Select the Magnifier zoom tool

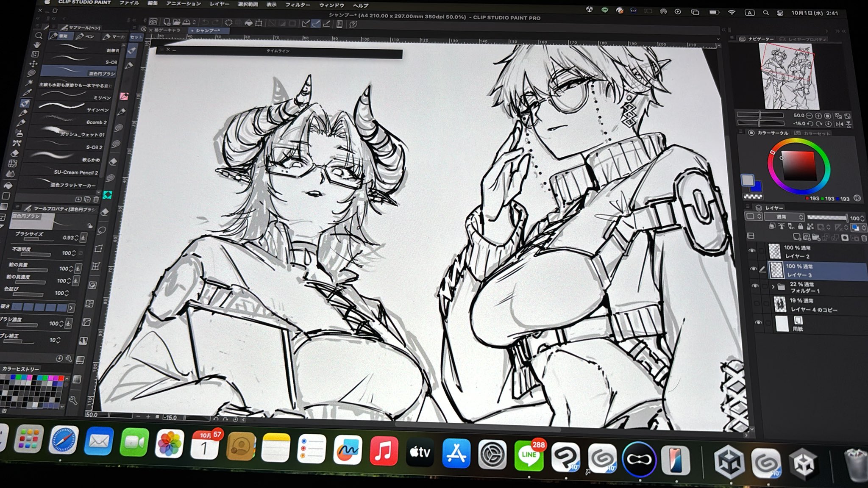(x=39, y=36)
